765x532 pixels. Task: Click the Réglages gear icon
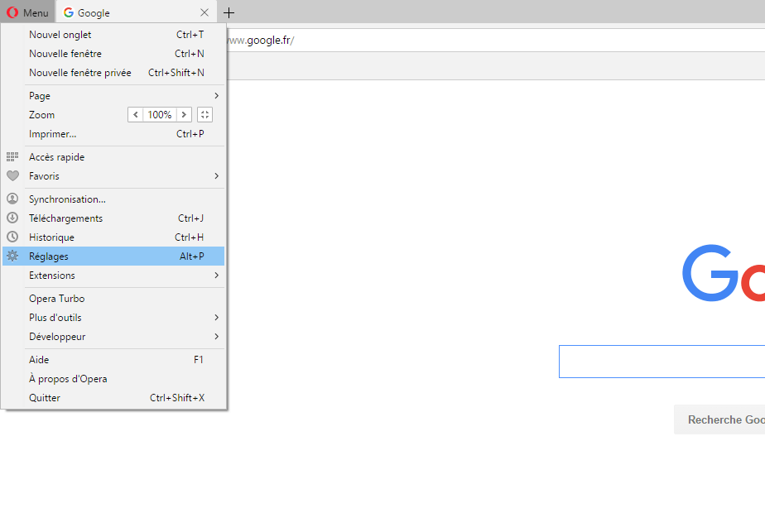pyautogui.click(x=12, y=256)
